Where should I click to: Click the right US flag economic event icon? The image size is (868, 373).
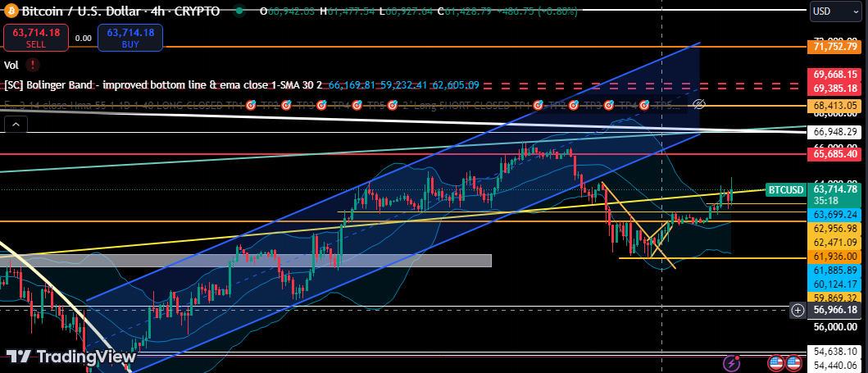pyautogui.click(x=793, y=362)
